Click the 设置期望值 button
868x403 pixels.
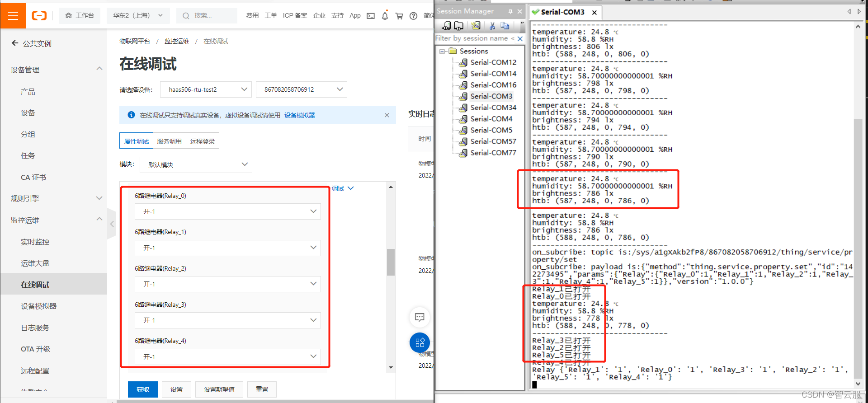(x=219, y=389)
